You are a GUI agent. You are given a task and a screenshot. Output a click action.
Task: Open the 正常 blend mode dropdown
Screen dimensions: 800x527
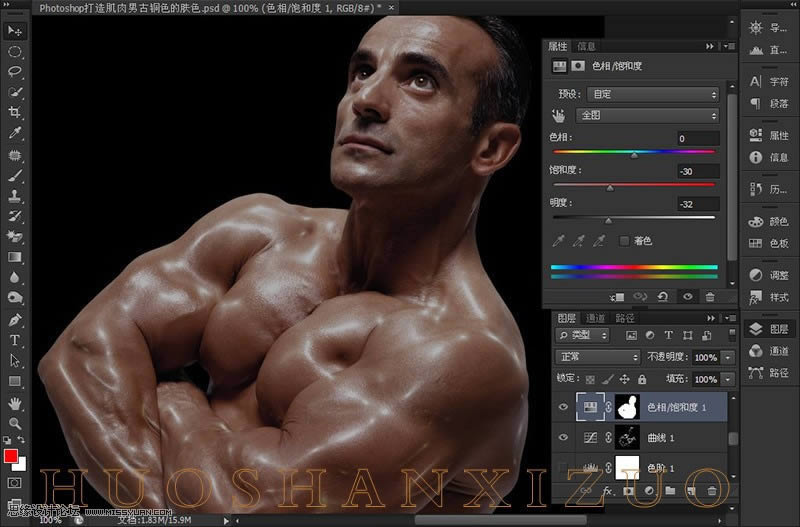click(598, 357)
